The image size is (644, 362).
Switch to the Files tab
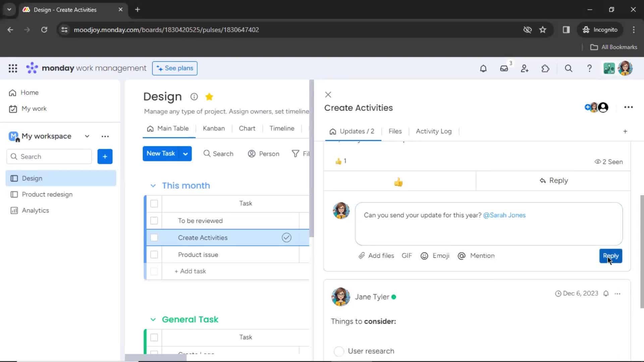395,131
